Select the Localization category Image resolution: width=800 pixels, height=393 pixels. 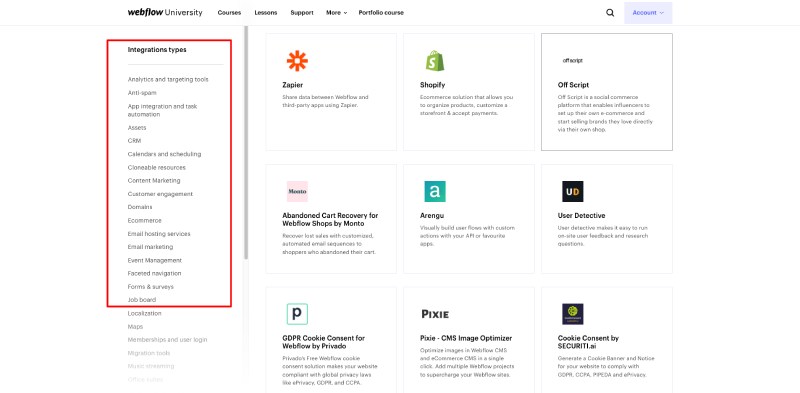[x=144, y=313]
